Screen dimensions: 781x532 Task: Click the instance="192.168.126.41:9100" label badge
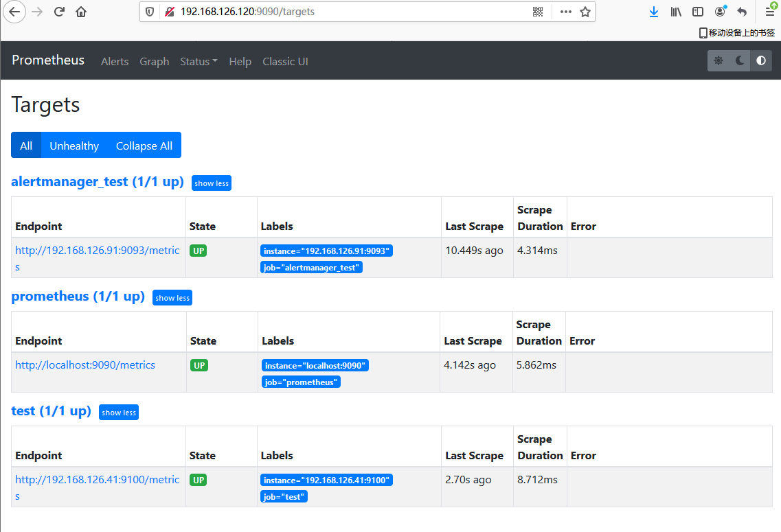coord(326,480)
